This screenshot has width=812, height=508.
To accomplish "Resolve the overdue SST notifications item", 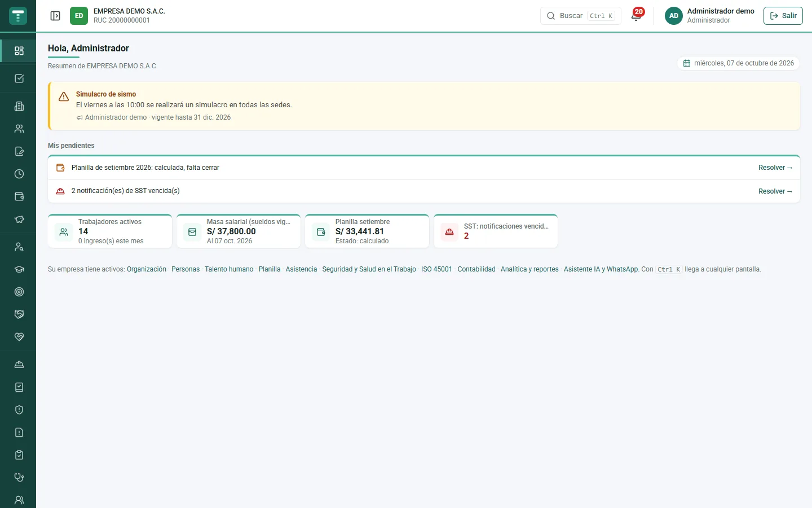I will 775,191.
